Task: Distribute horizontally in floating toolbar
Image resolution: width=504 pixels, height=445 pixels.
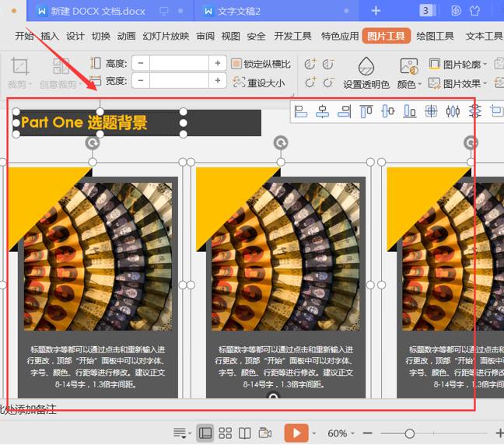Action: click(453, 111)
